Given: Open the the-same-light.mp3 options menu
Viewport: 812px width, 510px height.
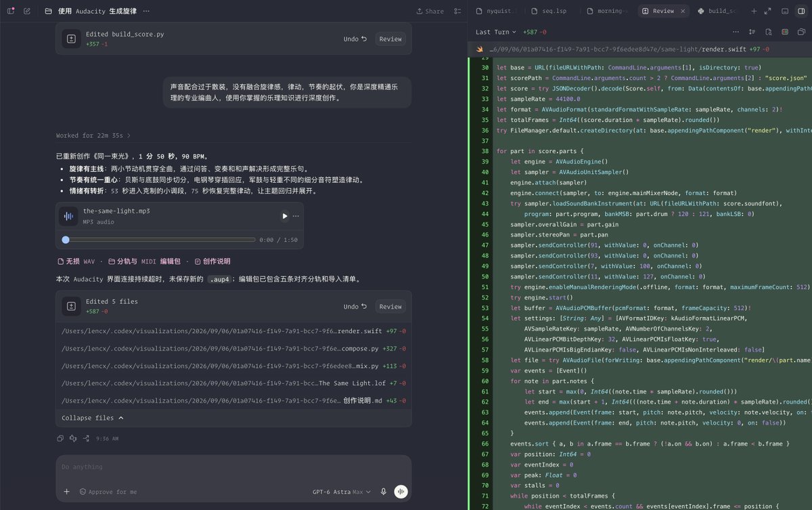Looking at the screenshot, I should point(296,216).
